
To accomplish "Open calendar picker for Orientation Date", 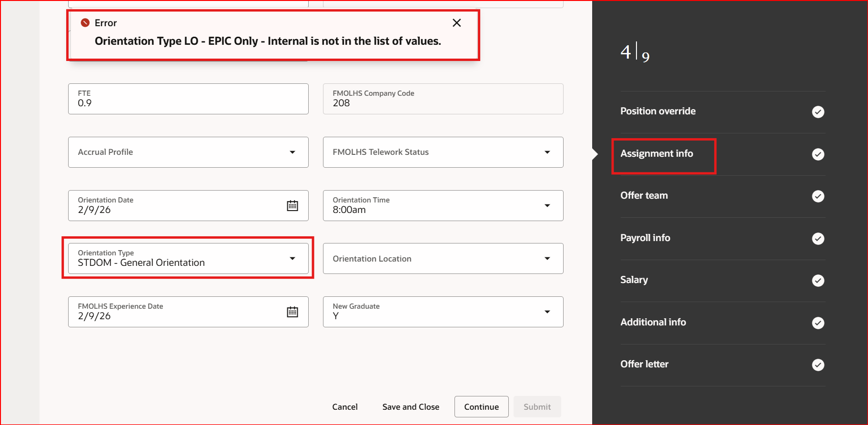I will (x=293, y=205).
